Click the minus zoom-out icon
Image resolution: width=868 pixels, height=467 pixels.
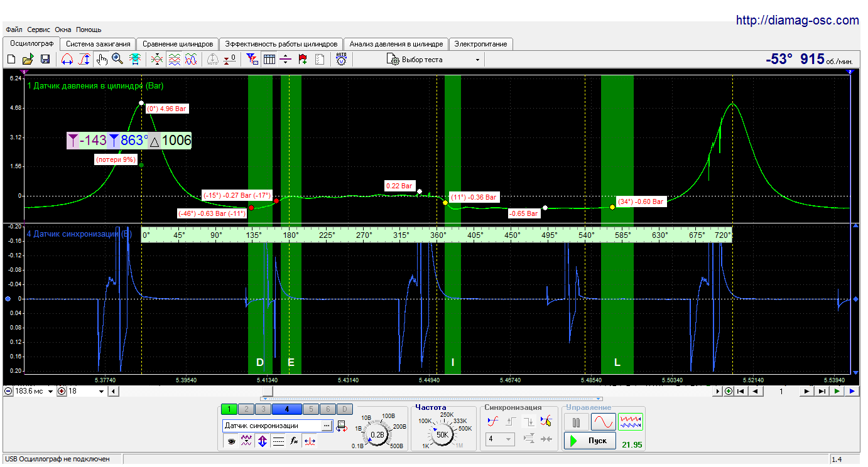[x=8, y=391]
